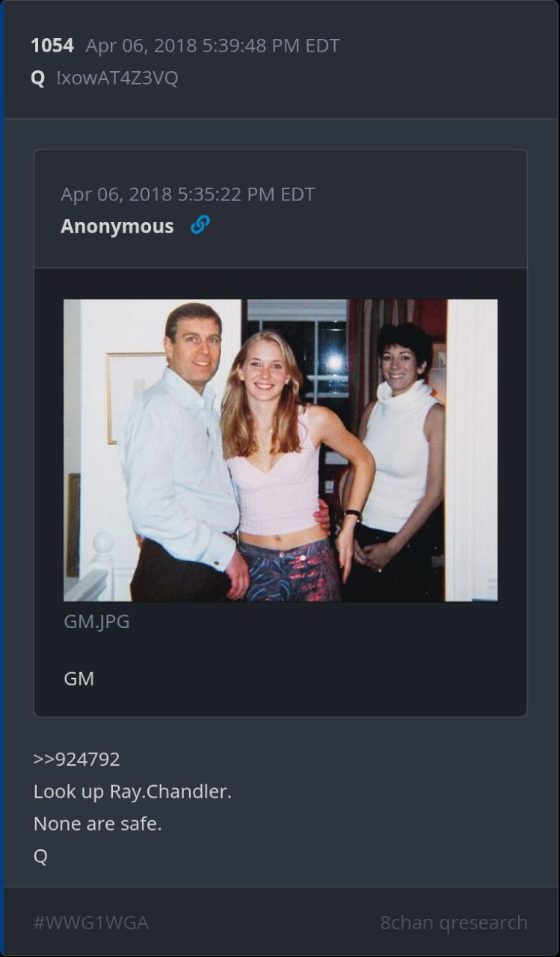Click the "None are safe." text line
Image resolution: width=560 pixels, height=957 pixels.
97,824
